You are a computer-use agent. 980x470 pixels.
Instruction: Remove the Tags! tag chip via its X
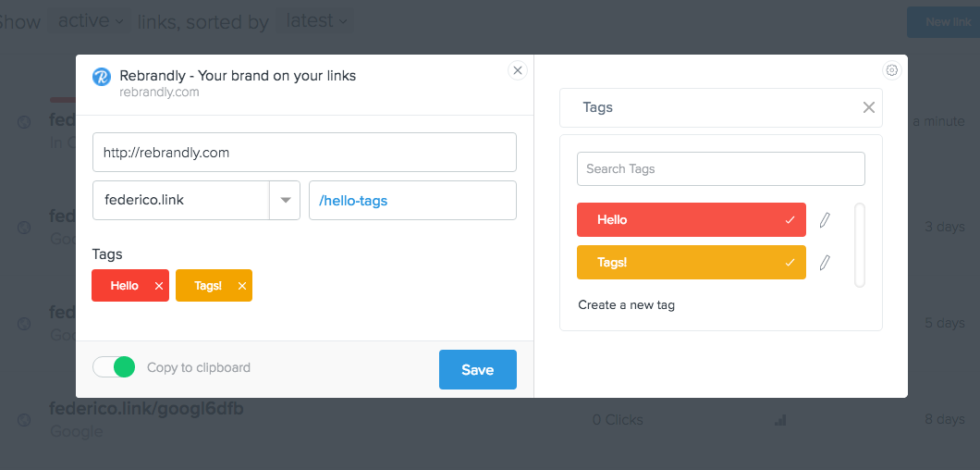click(242, 286)
